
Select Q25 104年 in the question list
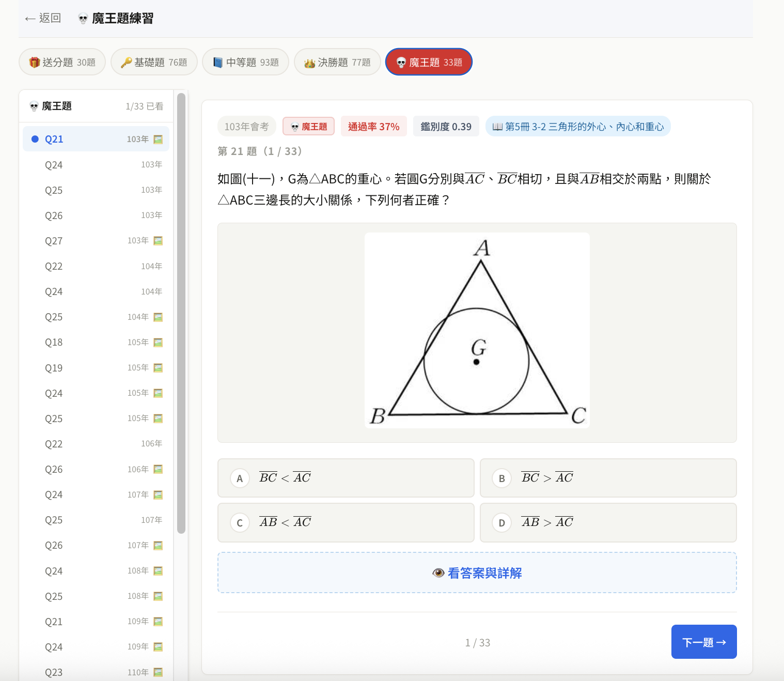click(96, 317)
